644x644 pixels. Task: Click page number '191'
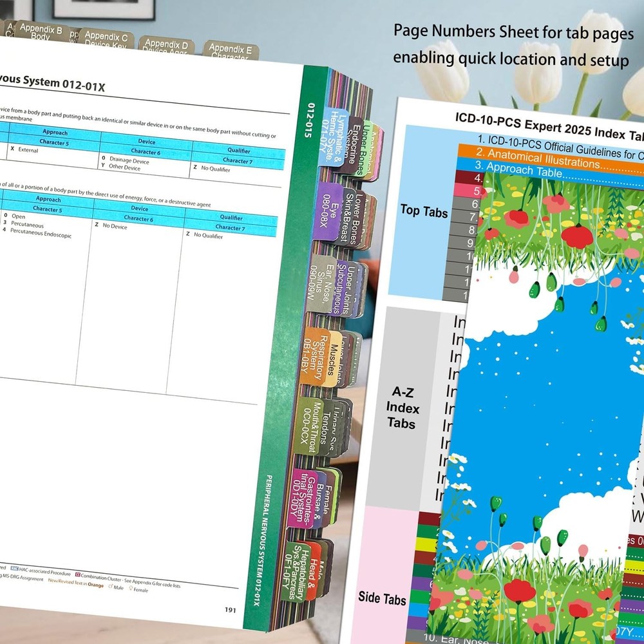pos(230,610)
